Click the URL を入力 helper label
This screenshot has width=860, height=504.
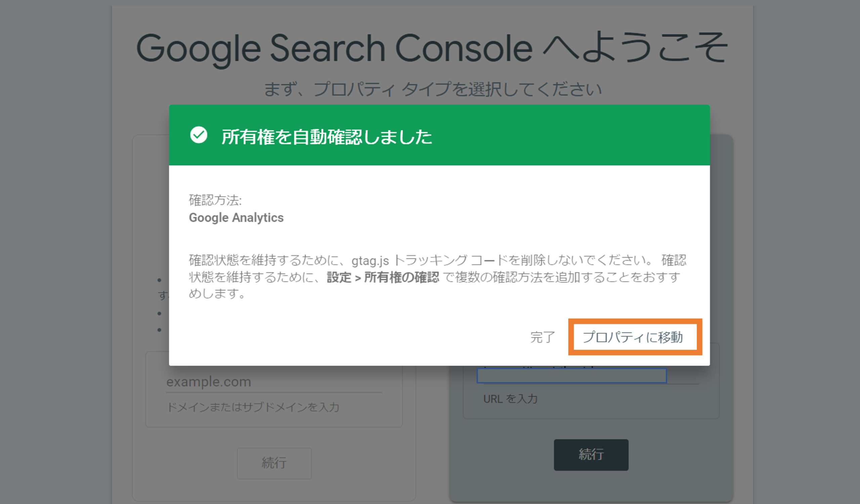510,399
